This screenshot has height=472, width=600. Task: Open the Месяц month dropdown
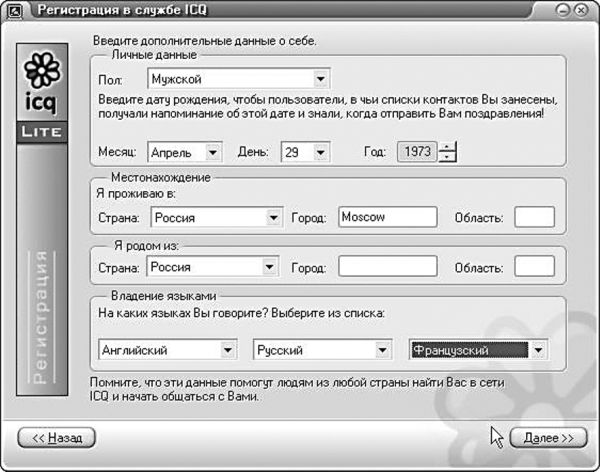point(184,152)
